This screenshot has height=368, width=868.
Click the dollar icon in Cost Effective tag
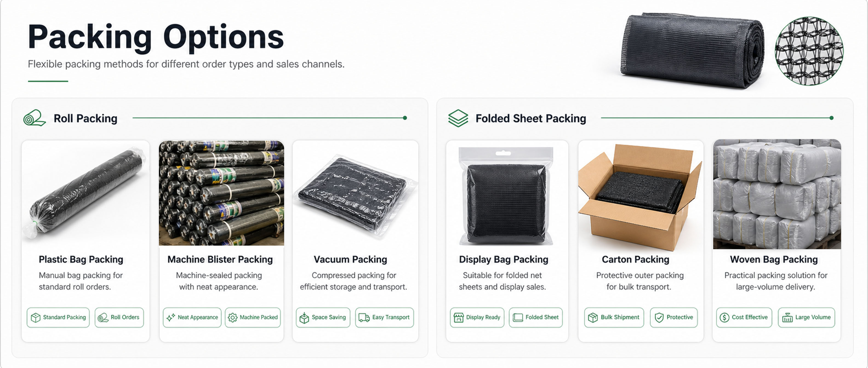pos(724,318)
